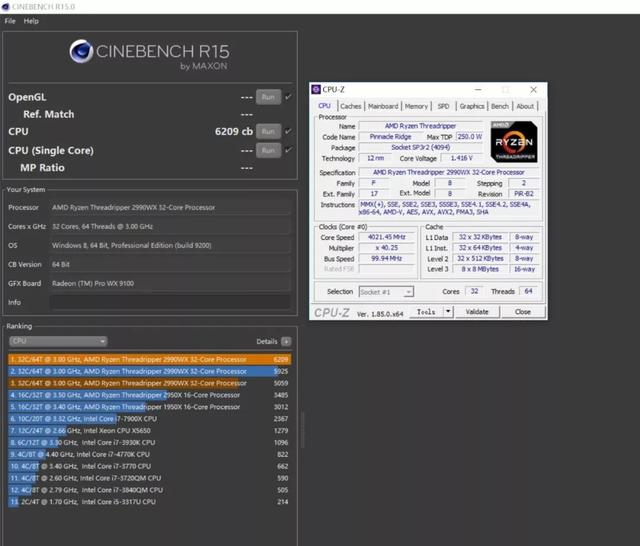640x546 pixels.
Task: Click the Processor field in Your System
Action: coord(170,207)
